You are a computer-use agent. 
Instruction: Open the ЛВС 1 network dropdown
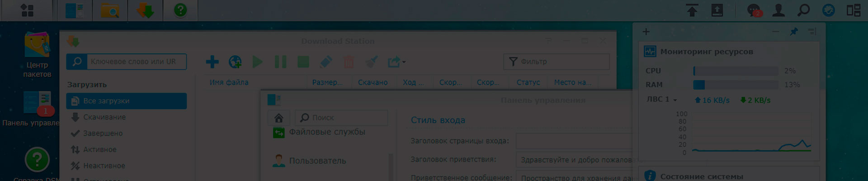662,100
